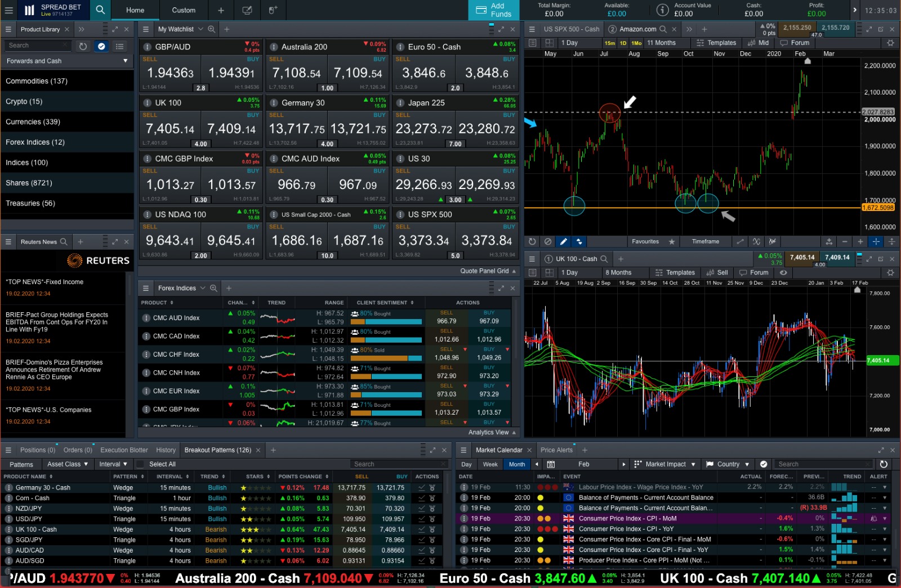Open chart settings gear on UK 100 chart
This screenshot has width=901, height=588.
point(890,272)
